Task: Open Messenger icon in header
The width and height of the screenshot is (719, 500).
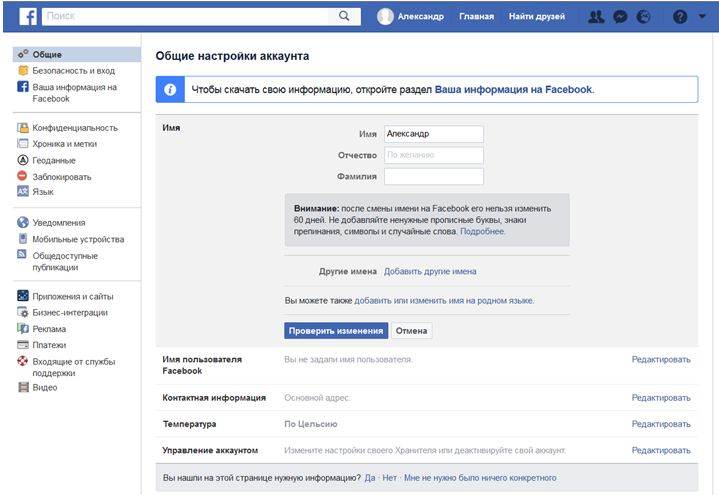Action: [x=620, y=17]
